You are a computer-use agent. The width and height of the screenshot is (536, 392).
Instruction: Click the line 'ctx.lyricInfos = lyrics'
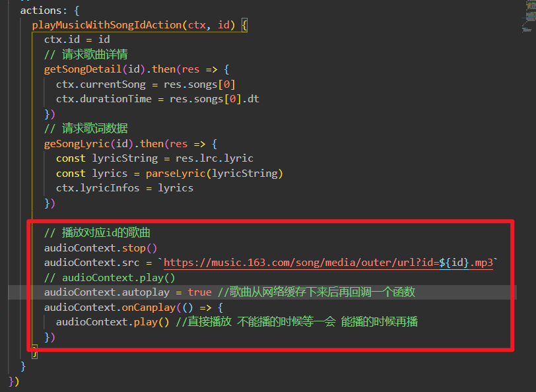(x=125, y=188)
